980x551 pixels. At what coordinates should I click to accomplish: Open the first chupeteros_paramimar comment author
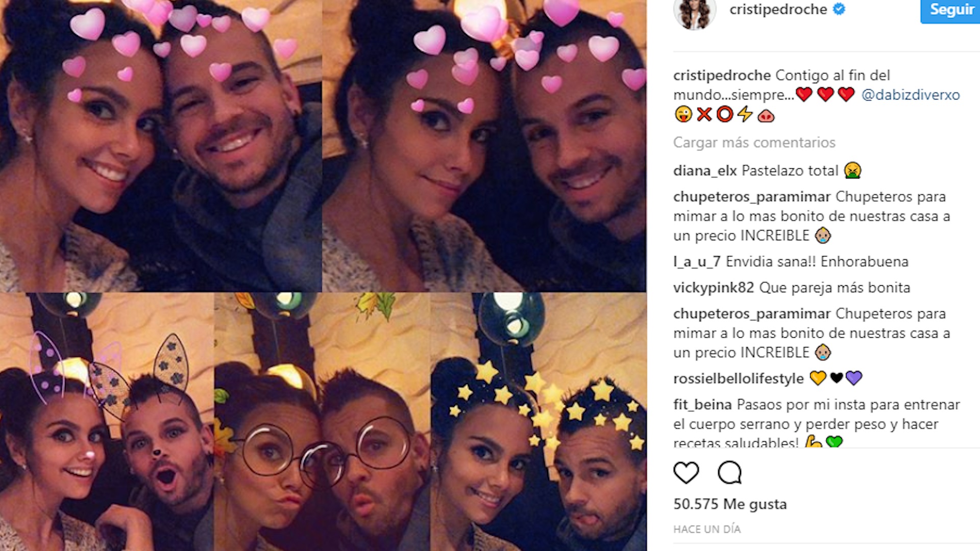pos(752,197)
